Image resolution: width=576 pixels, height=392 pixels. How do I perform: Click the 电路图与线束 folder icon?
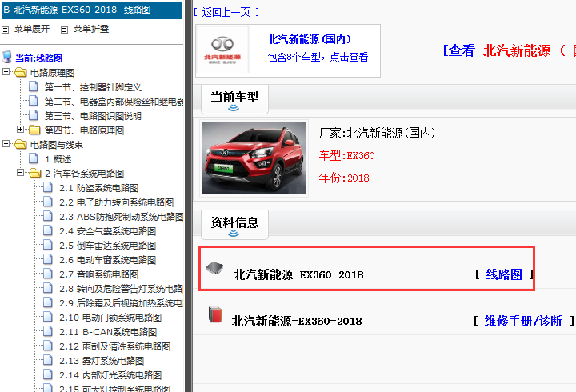click(x=20, y=144)
